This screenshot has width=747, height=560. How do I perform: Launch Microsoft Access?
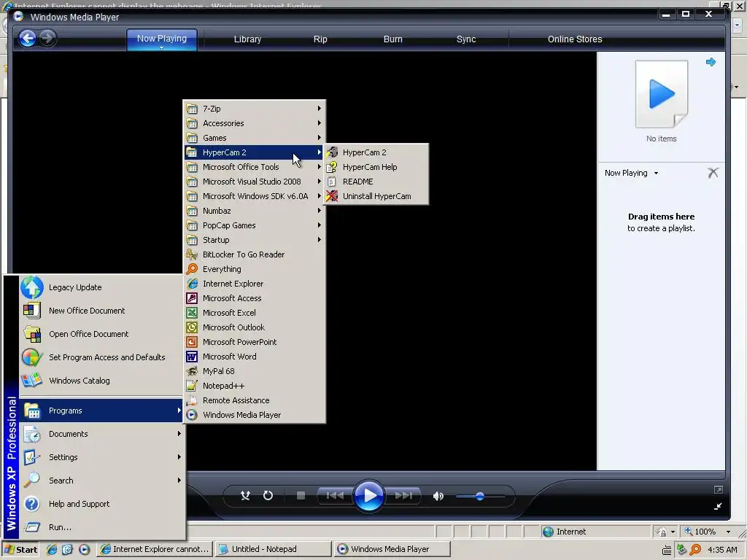(x=255, y=298)
